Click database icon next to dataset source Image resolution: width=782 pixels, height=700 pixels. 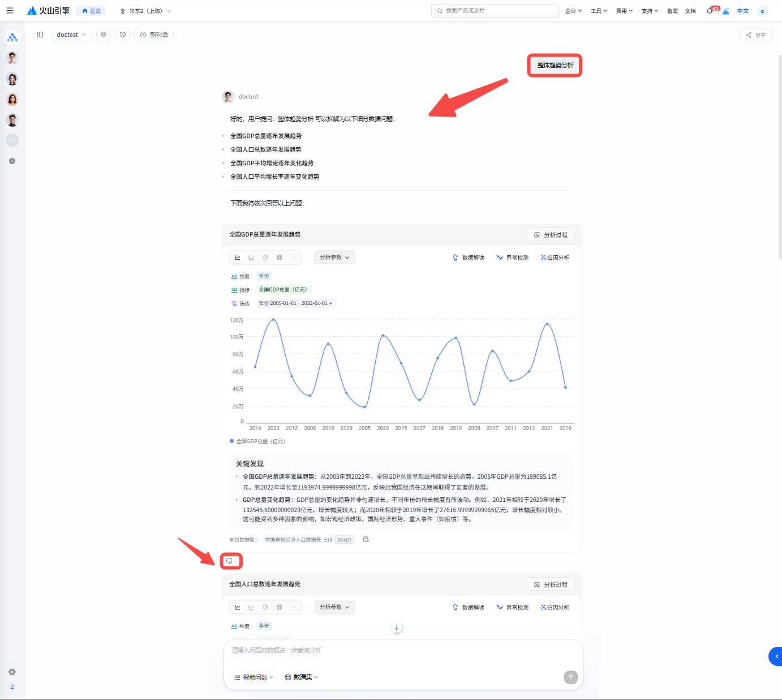pos(366,540)
